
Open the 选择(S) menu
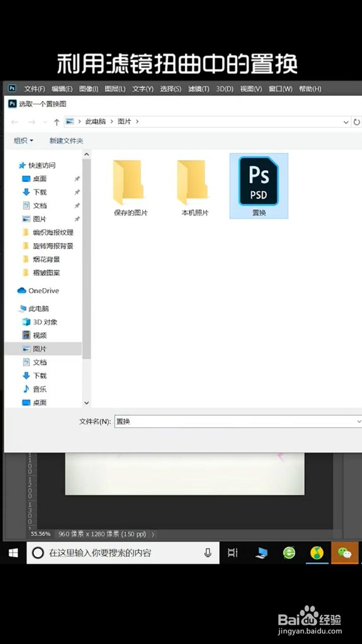click(x=170, y=89)
